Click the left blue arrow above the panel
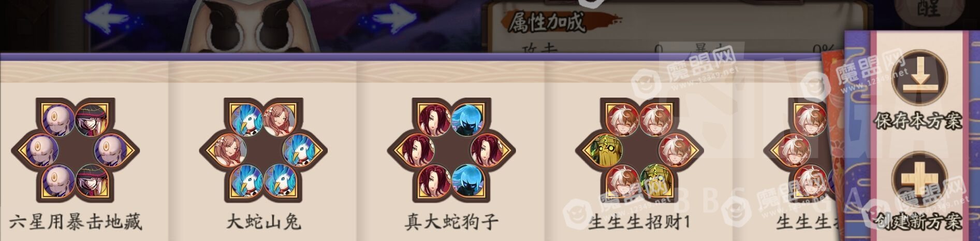Viewport: 980px width, 241px height. 113,19
